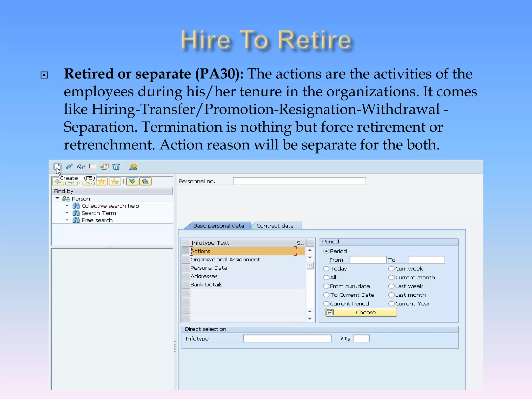Click the table settings icon beside S.. column
Viewport: 532px width, 399px height.
pyautogui.click(x=310, y=243)
